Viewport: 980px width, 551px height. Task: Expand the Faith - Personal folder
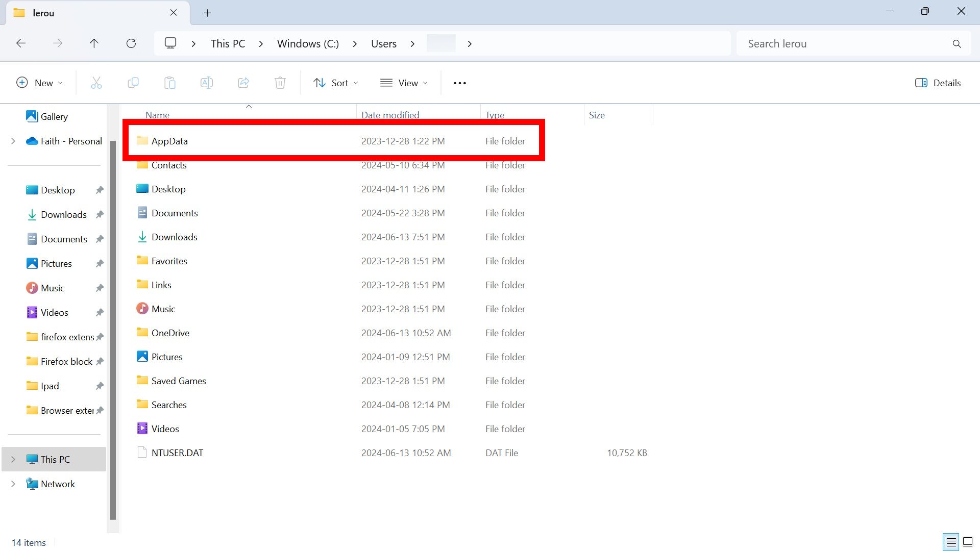(12, 141)
